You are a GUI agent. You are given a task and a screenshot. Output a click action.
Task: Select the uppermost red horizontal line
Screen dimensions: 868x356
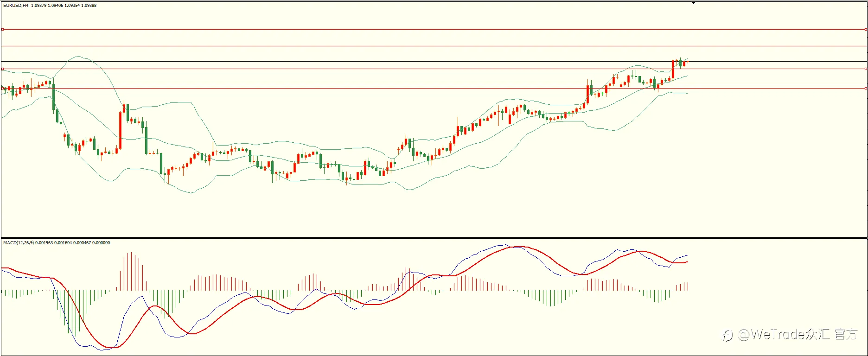434,29
